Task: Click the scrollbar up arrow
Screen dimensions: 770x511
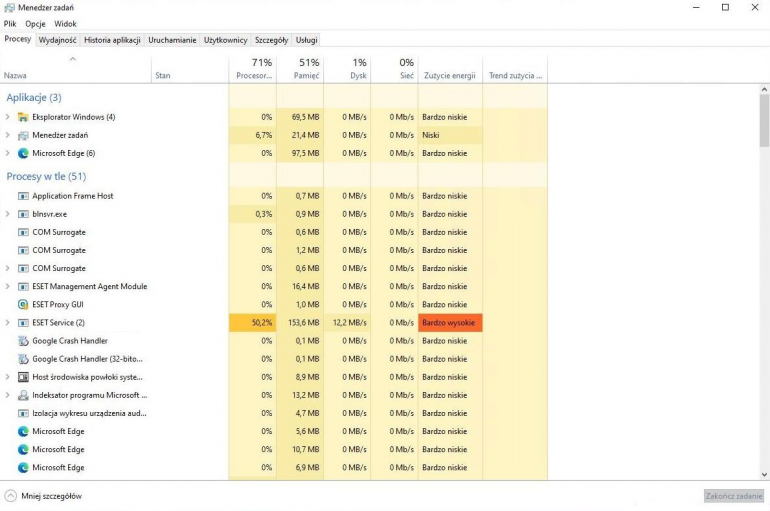Action: pyautogui.click(x=764, y=89)
